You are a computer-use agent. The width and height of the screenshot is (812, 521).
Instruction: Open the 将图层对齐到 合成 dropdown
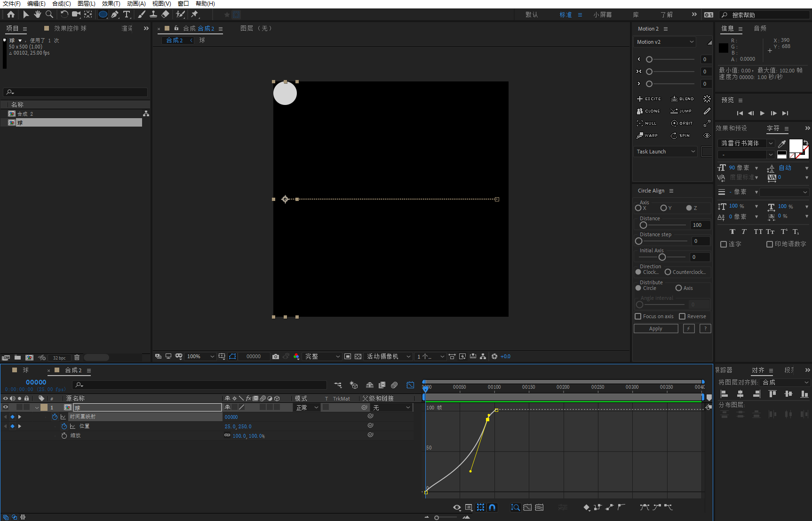(785, 382)
